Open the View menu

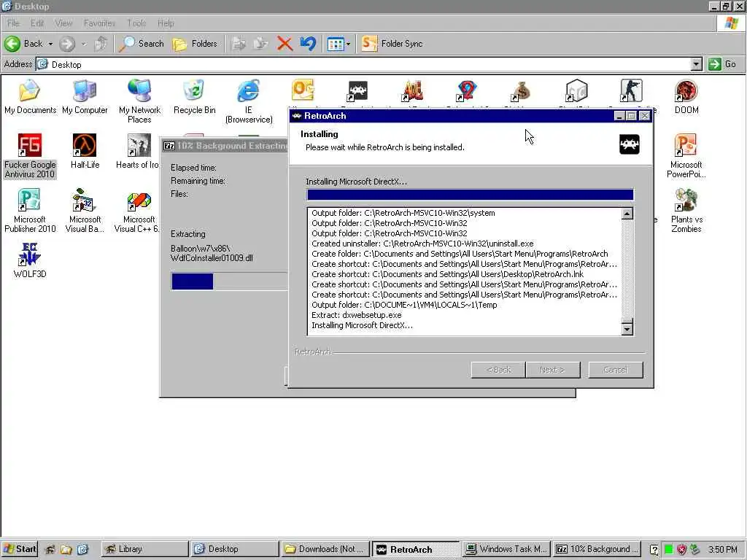(x=63, y=23)
